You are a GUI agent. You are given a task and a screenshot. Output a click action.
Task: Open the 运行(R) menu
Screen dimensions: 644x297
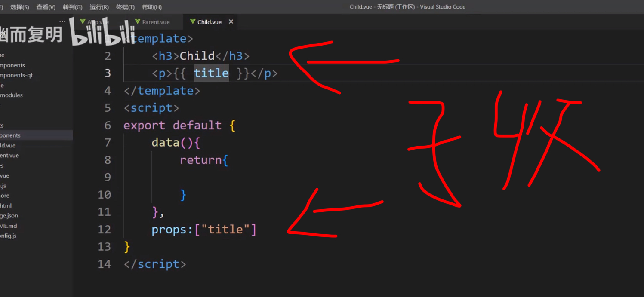[99, 7]
